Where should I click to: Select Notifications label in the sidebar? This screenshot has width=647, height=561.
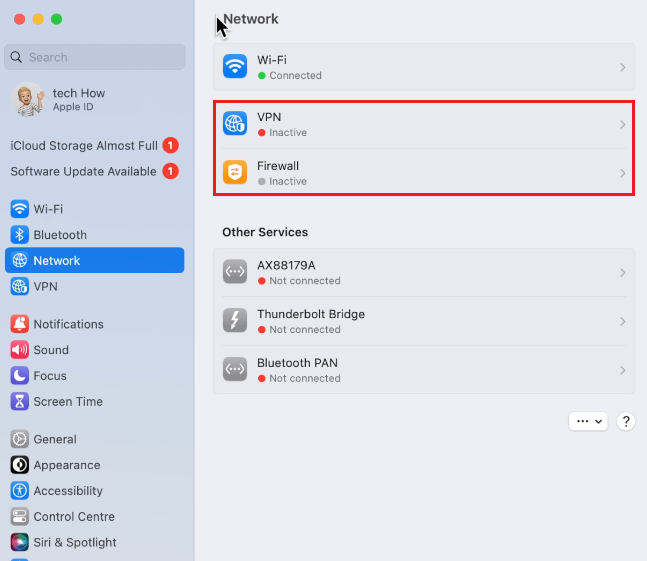click(x=68, y=324)
